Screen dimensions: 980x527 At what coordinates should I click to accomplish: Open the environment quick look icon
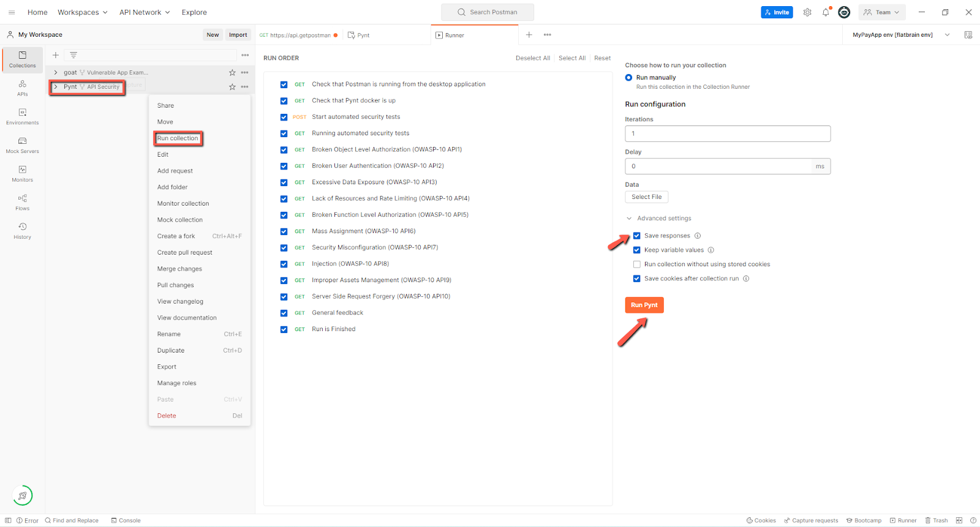click(x=968, y=35)
